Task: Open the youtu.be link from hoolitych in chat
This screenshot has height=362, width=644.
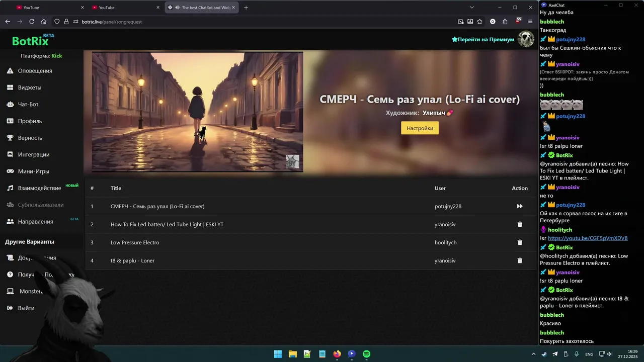Action: (588, 238)
